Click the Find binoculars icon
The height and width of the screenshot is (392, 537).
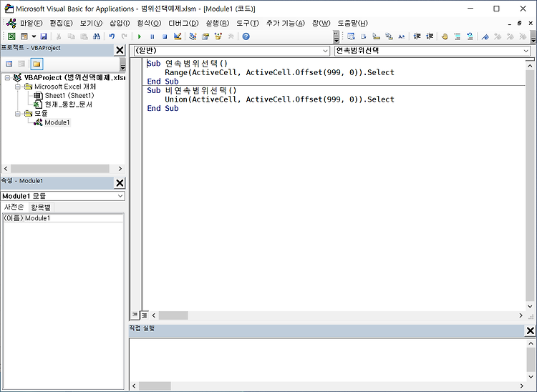[97, 36]
